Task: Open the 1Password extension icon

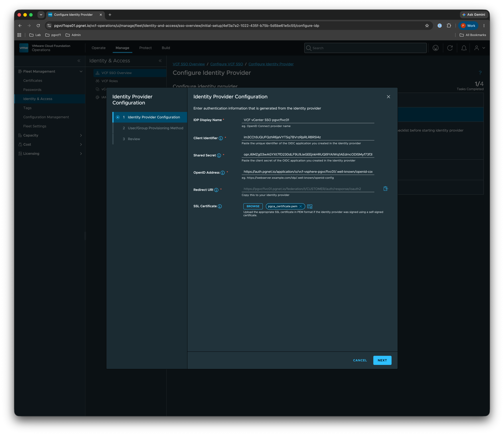Action: (x=440, y=26)
